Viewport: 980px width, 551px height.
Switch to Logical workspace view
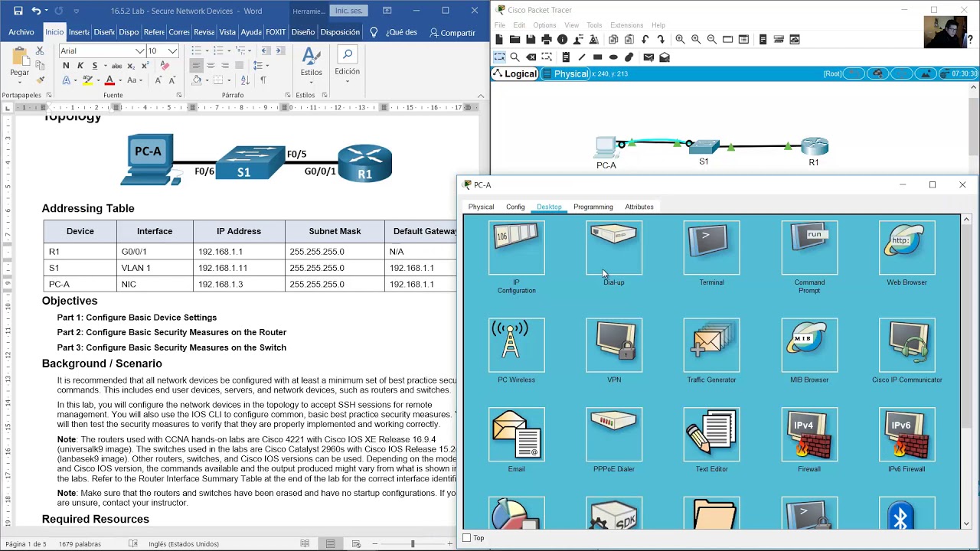pos(514,74)
